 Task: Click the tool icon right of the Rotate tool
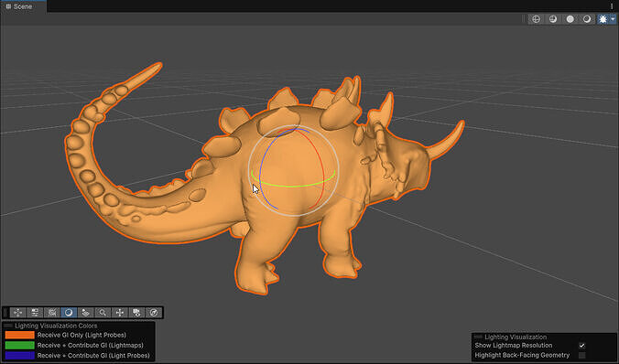pos(86,313)
